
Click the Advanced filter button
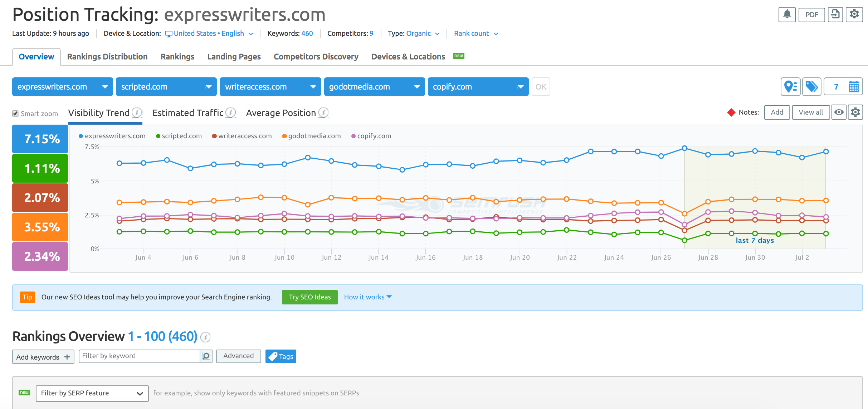point(238,356)
